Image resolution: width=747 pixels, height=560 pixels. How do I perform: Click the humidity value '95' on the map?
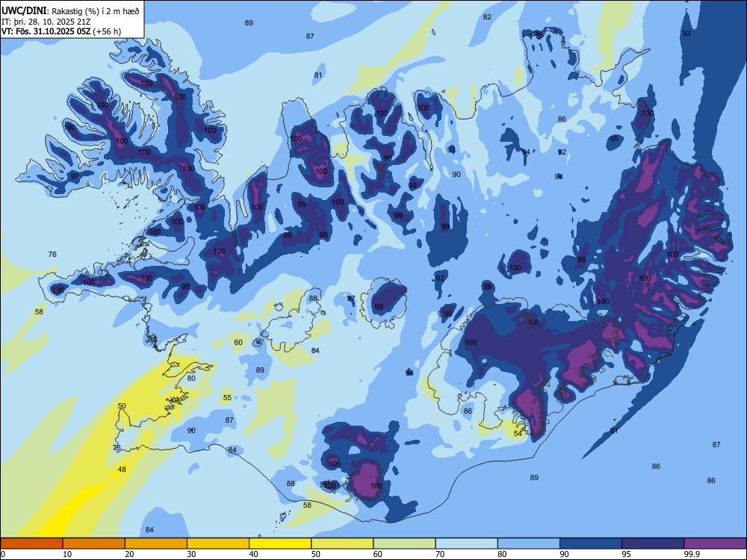pos(614,139)
